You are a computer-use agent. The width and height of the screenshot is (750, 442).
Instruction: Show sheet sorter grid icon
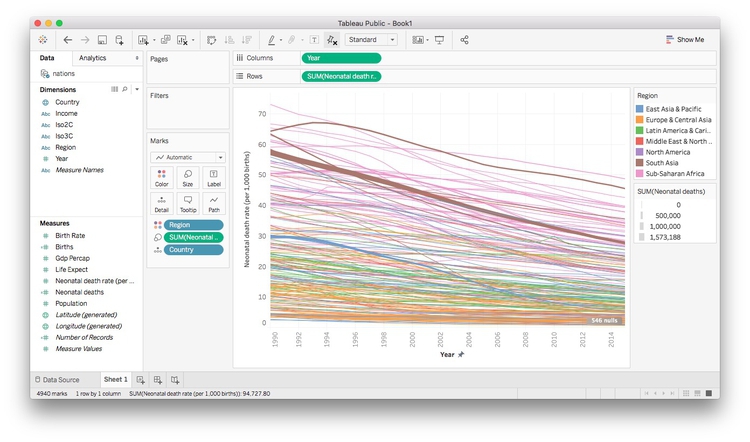point(686,393)
